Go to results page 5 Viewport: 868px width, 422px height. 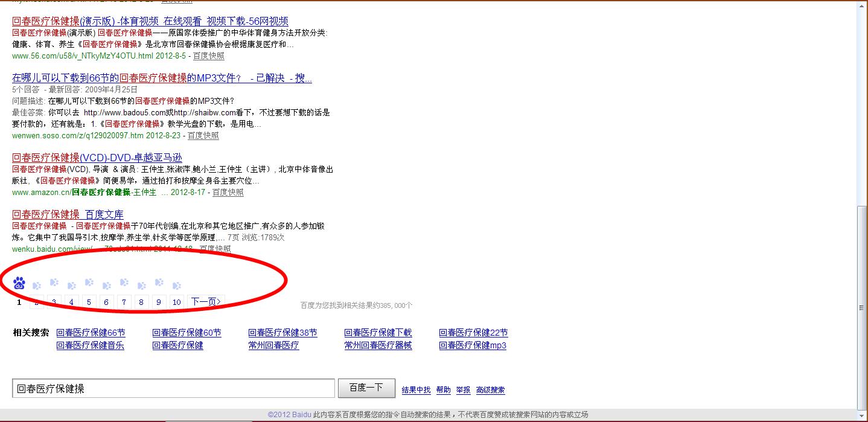tap(89, 302)
